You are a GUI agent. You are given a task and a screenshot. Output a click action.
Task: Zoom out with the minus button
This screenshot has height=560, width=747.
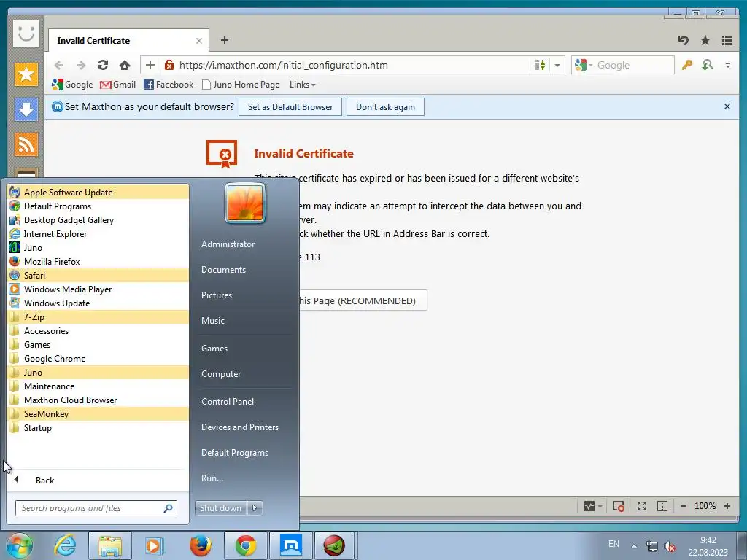(683, 506)
